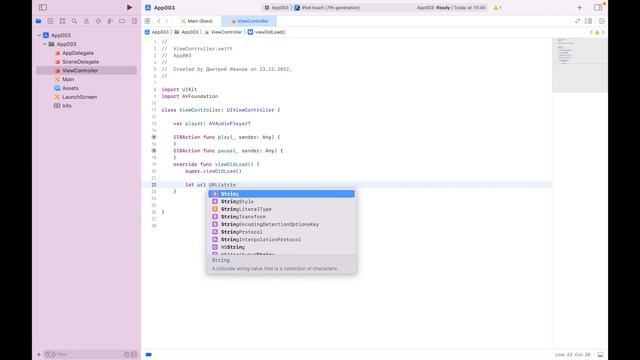Collapse the App003 project root
The image size is (640, 360).
pos(40,35)
